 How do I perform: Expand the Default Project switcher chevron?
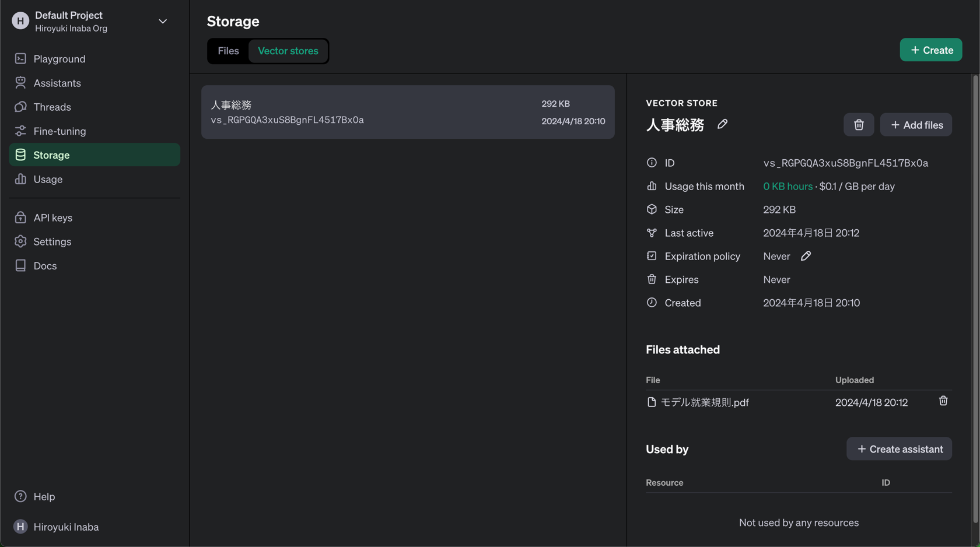[x=163, y=22]
